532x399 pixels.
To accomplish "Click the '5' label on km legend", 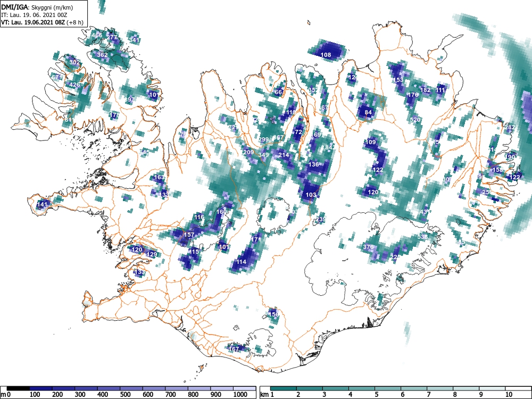I will [x=376, y=395].
